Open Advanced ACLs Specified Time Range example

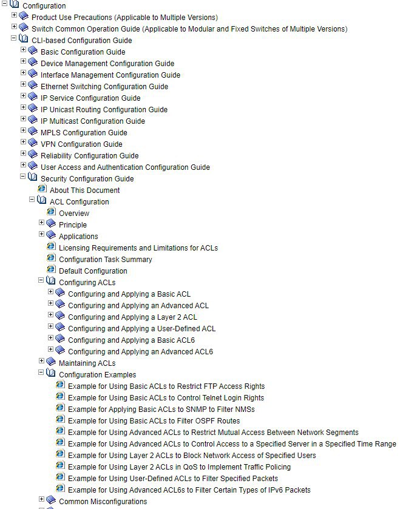tap(232, 443)
